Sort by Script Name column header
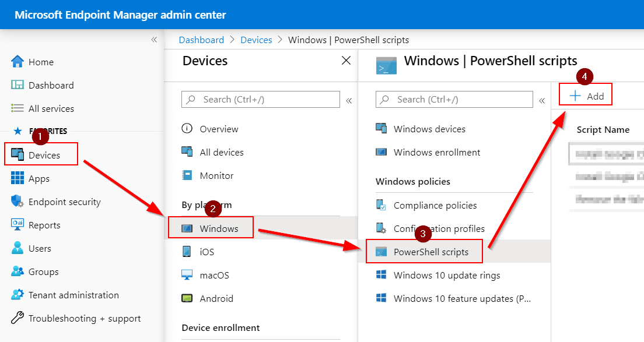The height and width of the screenshot is (342, 644). (x=603, y=129)
